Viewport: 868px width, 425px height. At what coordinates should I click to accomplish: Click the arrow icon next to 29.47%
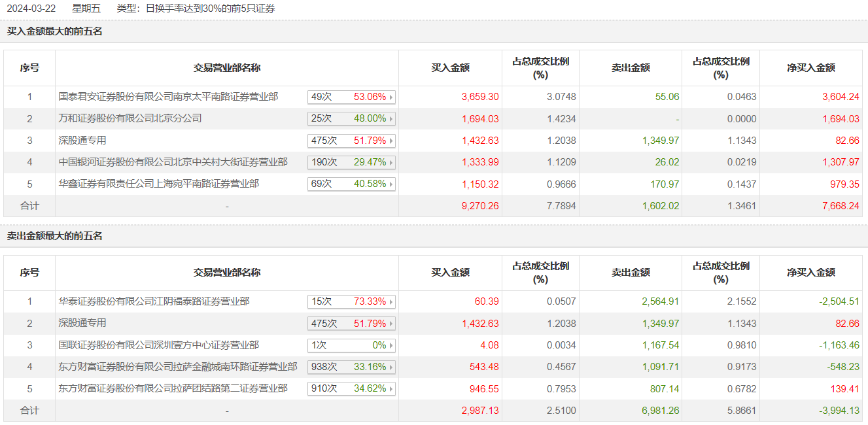tap(391, 162)
